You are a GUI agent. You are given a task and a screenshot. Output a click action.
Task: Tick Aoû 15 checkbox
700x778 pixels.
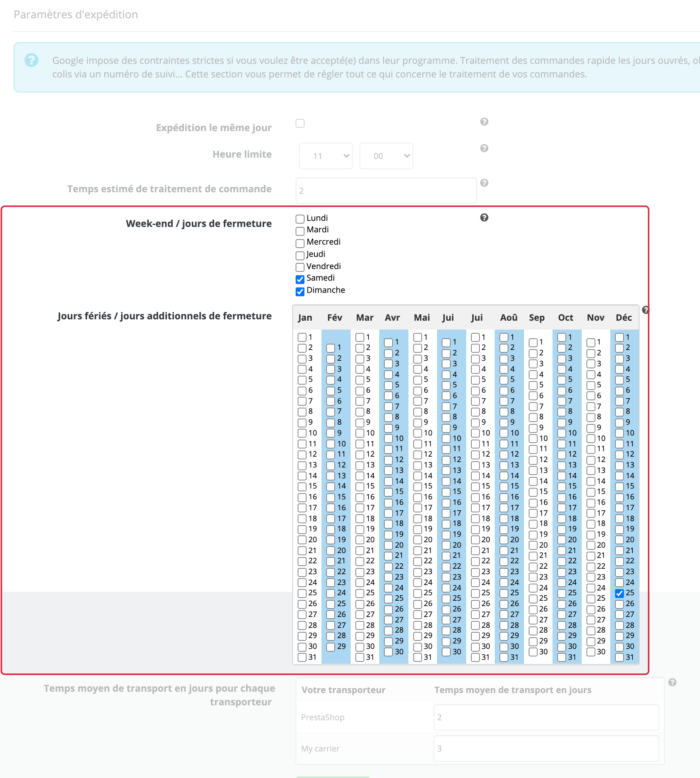(504, 487)
